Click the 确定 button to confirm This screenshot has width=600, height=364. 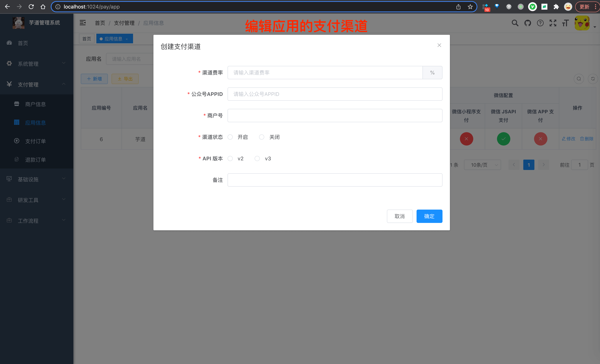tap(429, 216)
